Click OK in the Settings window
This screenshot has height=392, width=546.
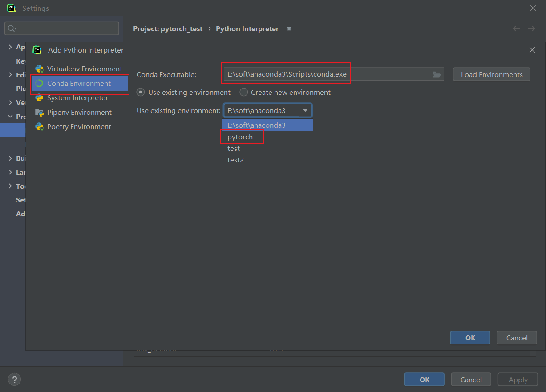tap(425, 380)
